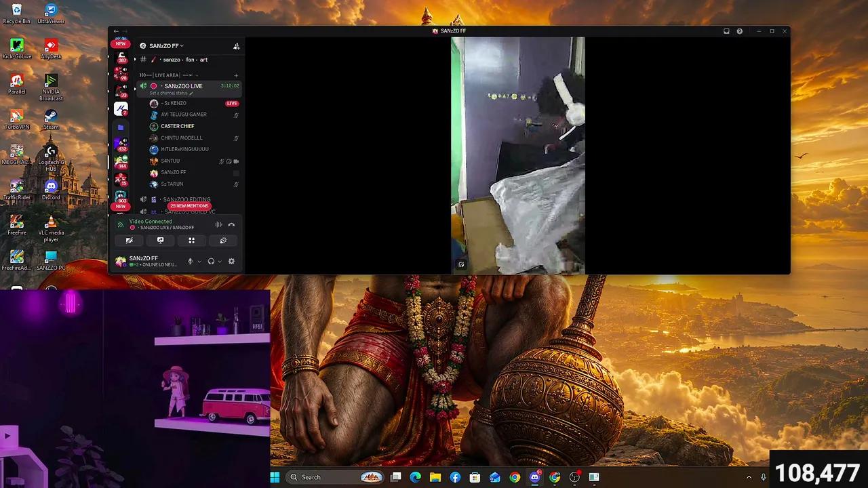Click the camera icon on S4NTUU row
This screenshot has height=488, width=868.
(236, 161)
